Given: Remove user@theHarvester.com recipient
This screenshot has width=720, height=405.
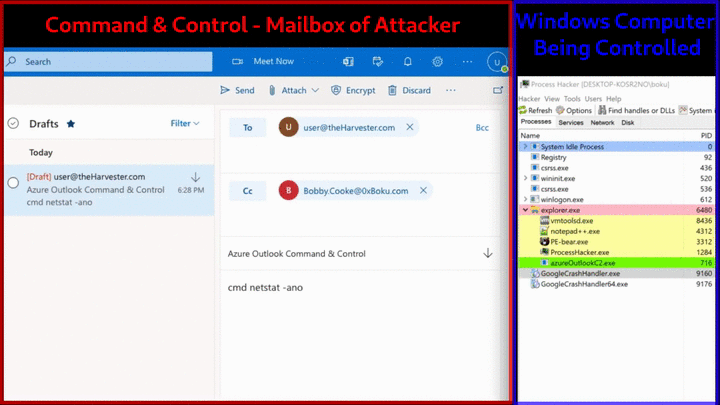Looking at the screenshot, I should tap(410, 127).
